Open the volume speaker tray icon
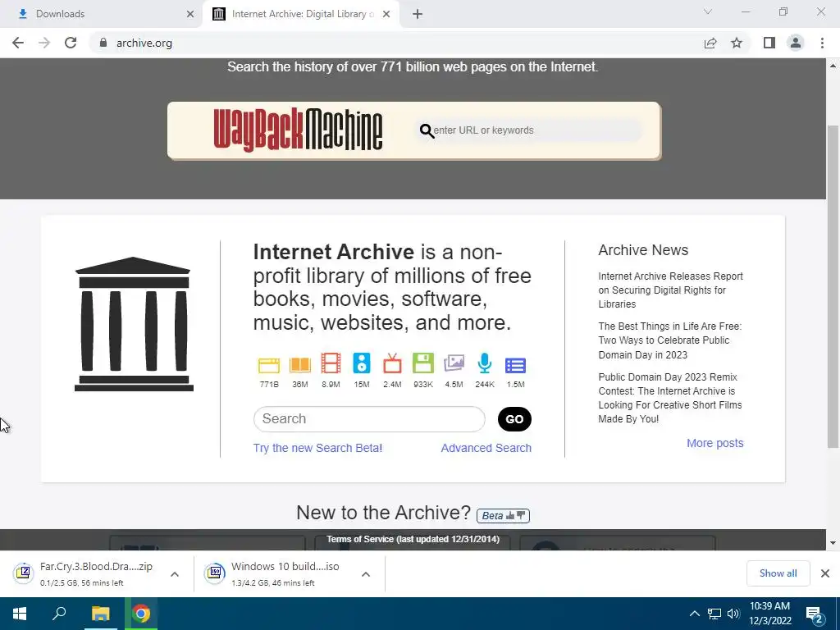The width and height of the screenshot is (840, 630). click(733, 614)
